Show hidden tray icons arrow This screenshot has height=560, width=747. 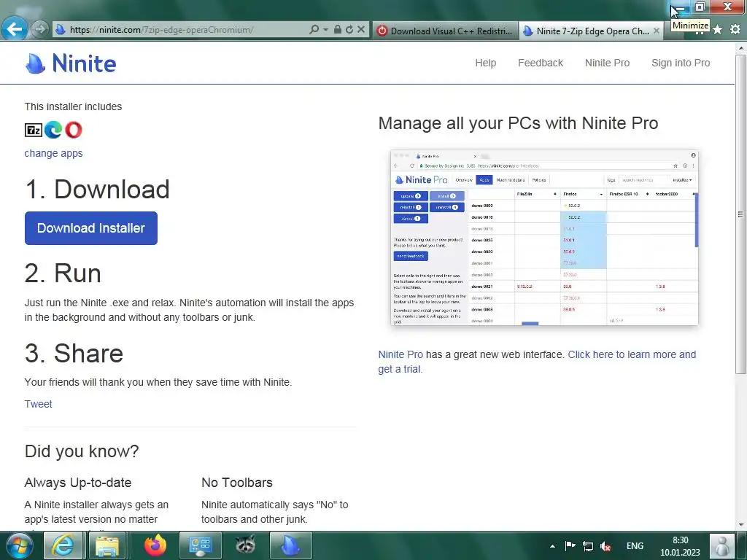[552, 546]
